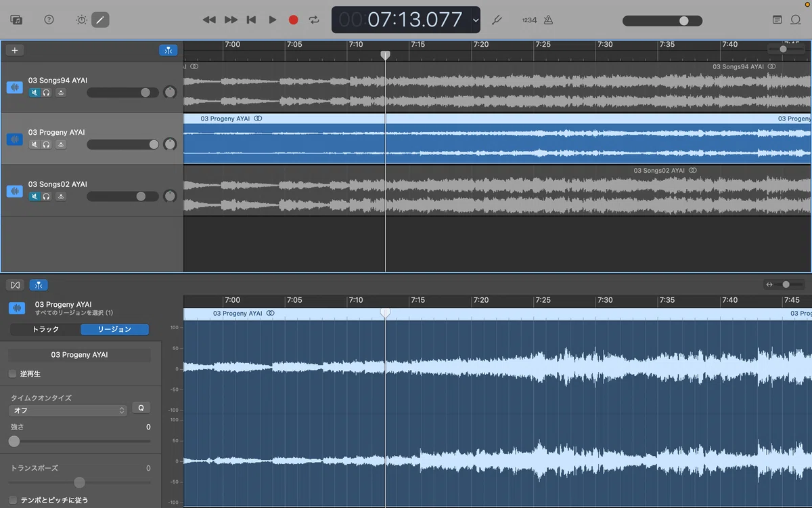Toggle the metronome icon
Viewport: 812px width, 508px height.
click(548, 20)
